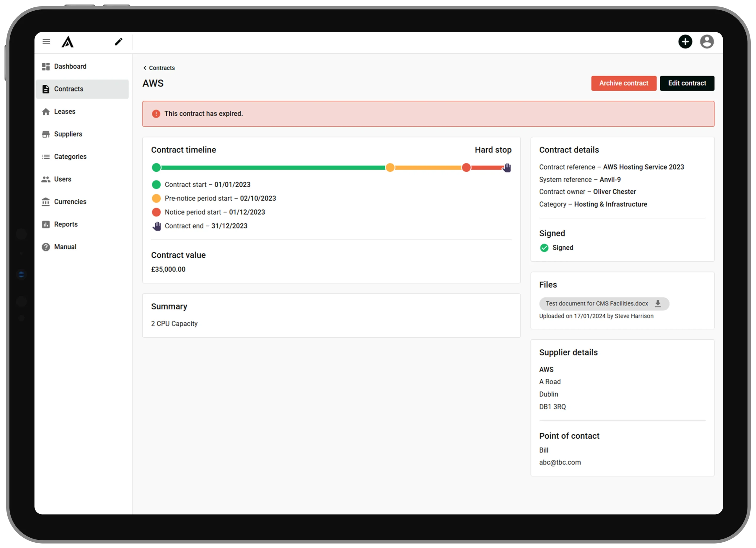Image resolution: width=756 pixels, height=548 pixels.
Task: Click the plus add icon
Action: pos(685,42)
